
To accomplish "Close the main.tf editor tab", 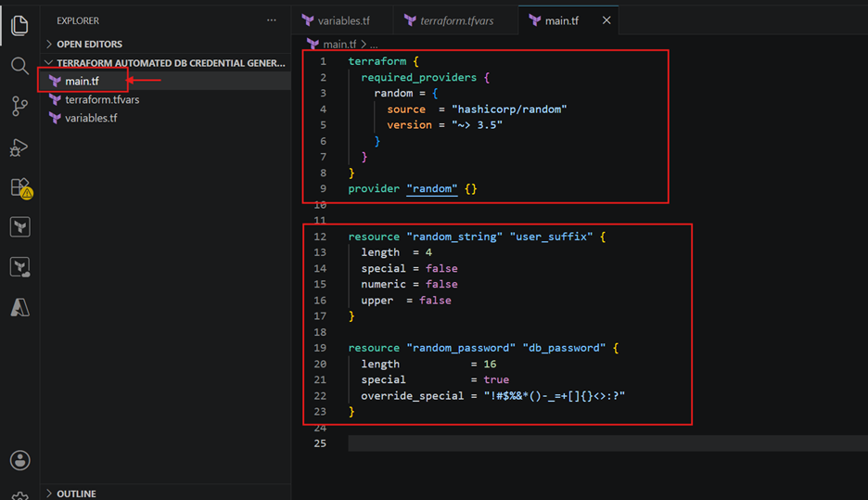I will (x=606, y=20).
